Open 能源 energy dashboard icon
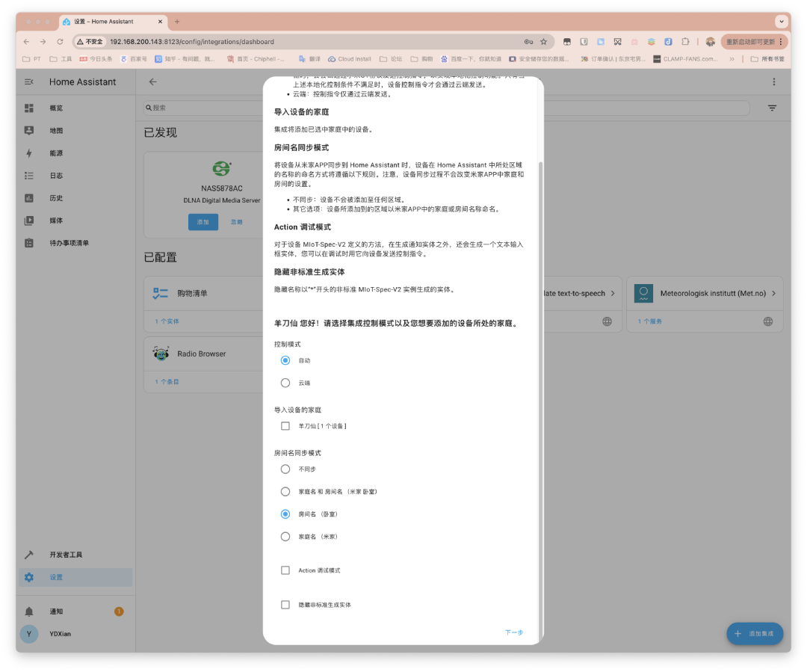The image size is (807, 672). [x=29, y=153]
